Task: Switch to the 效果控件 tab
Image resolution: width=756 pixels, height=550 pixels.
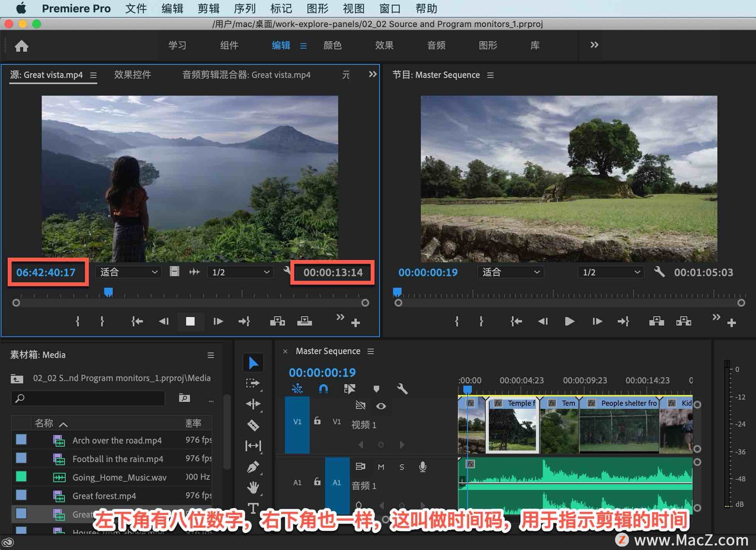Action: (x=133, y=75)
